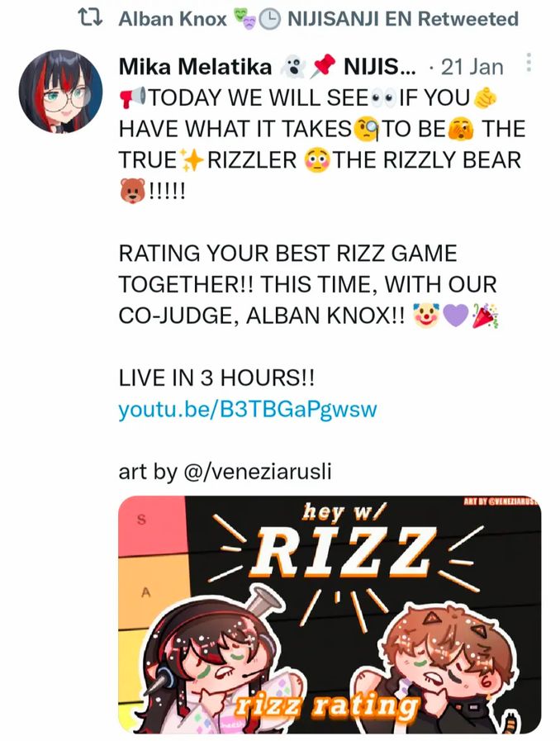Image resolution: width=560 pixels, height=741 pixels.
Task: Click the Alban Knox retweeted label
Action: point(319,19)
